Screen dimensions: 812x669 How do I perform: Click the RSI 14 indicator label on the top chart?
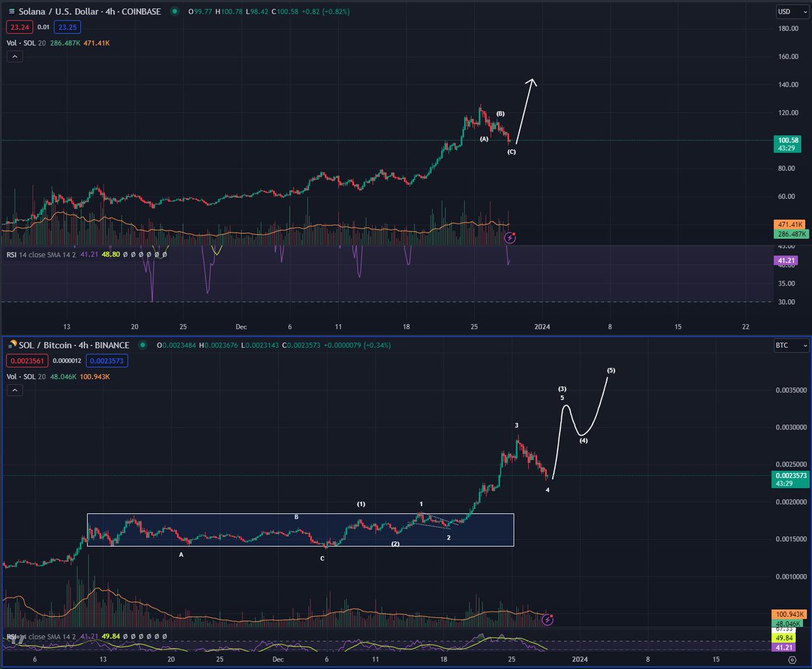tap(14, 254)
